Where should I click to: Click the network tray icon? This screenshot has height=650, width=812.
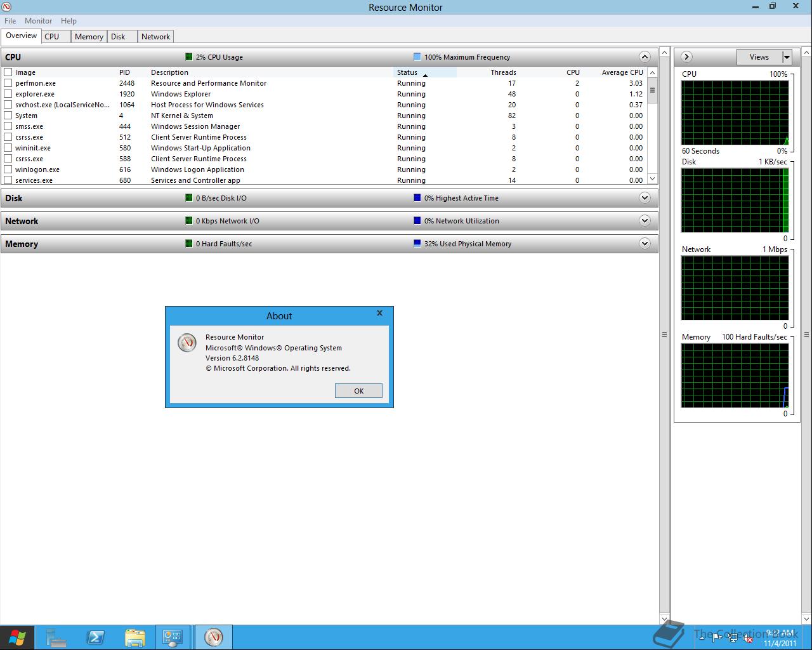click(733, 639)
